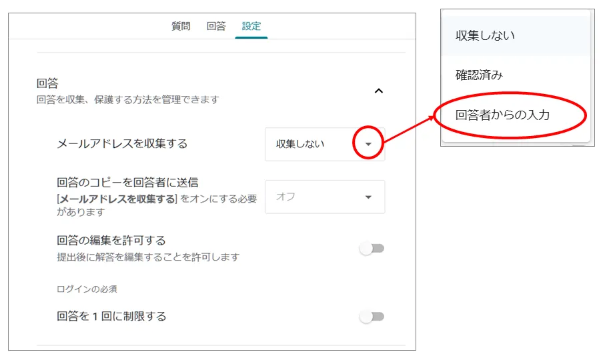The height and width of the screenshot is (364, 611).
Task: Choose 収集しない in the popup list
Action: point(485,35)
